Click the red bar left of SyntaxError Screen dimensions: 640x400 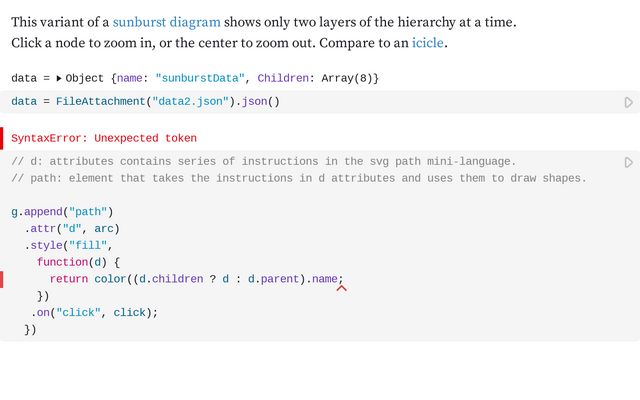click(x=2, y=138)
